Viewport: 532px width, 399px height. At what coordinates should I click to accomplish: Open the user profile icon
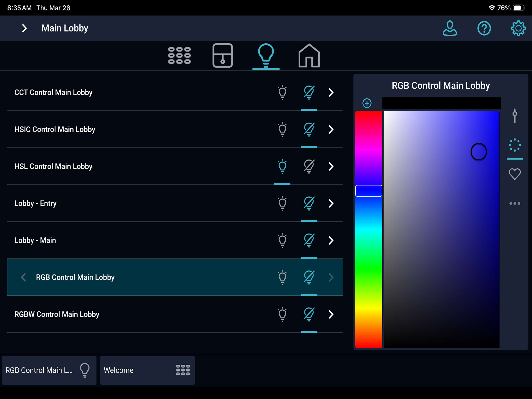pos(450,28)
